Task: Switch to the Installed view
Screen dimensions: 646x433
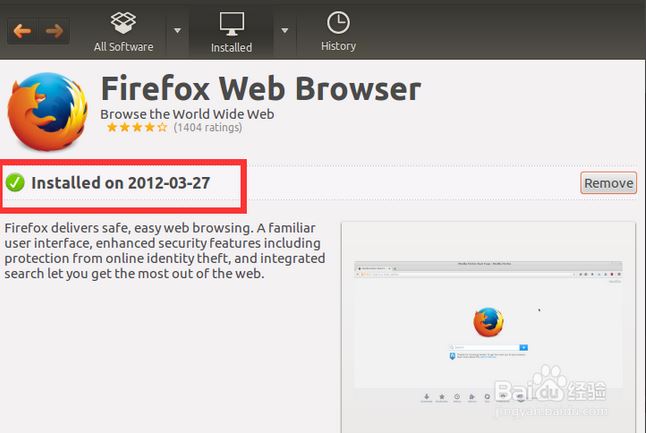Action: 232,32
